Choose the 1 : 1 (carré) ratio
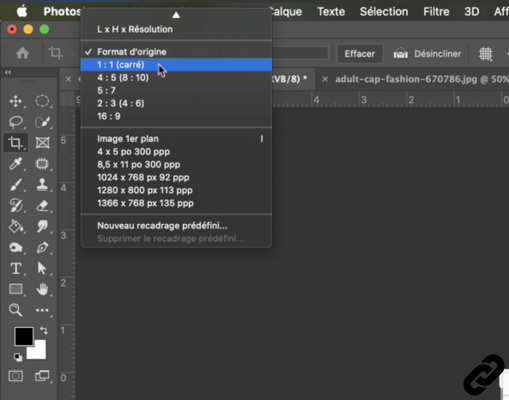 [x=176, y=65]
